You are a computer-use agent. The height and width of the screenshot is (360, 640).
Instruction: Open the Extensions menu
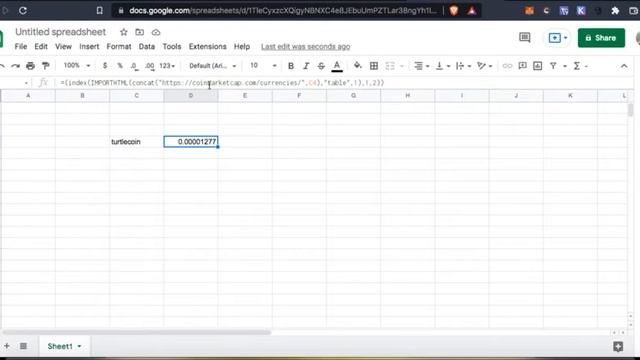(x=207, y=47)
